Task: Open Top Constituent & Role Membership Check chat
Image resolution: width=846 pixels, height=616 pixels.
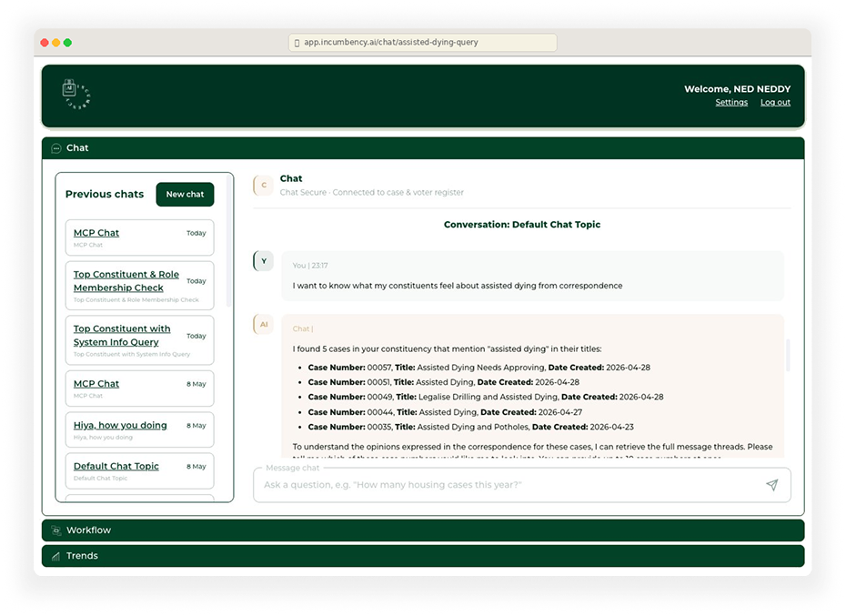Action: tap(140, 286)
